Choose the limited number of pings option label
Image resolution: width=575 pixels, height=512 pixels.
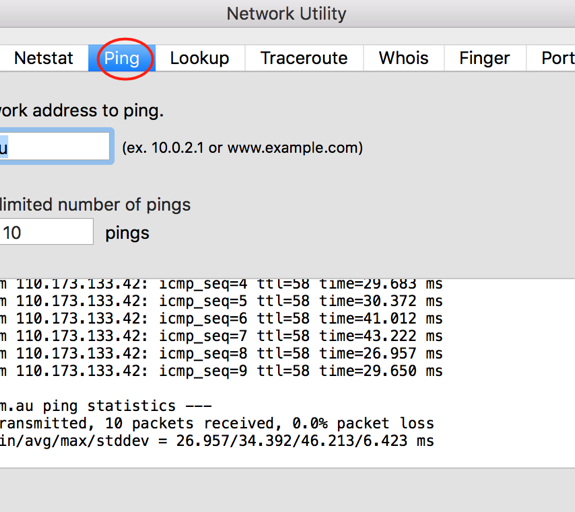[95, 205]
